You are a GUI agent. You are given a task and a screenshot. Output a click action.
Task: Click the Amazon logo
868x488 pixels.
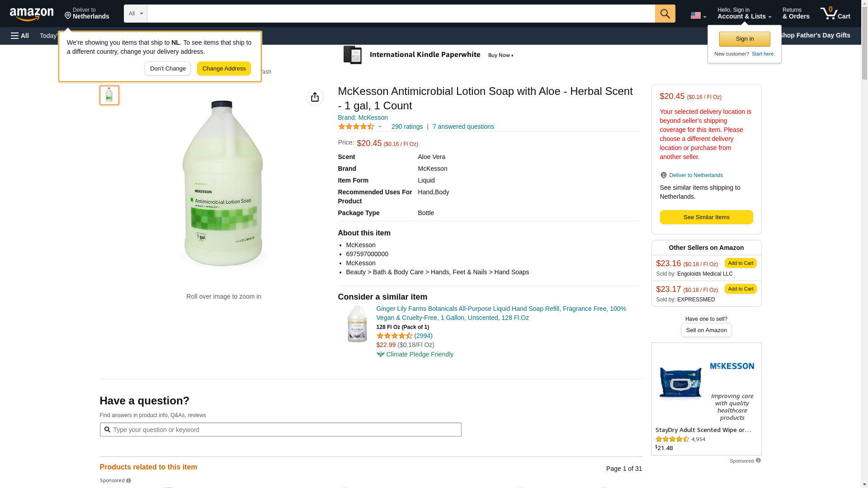click(32, 14)
